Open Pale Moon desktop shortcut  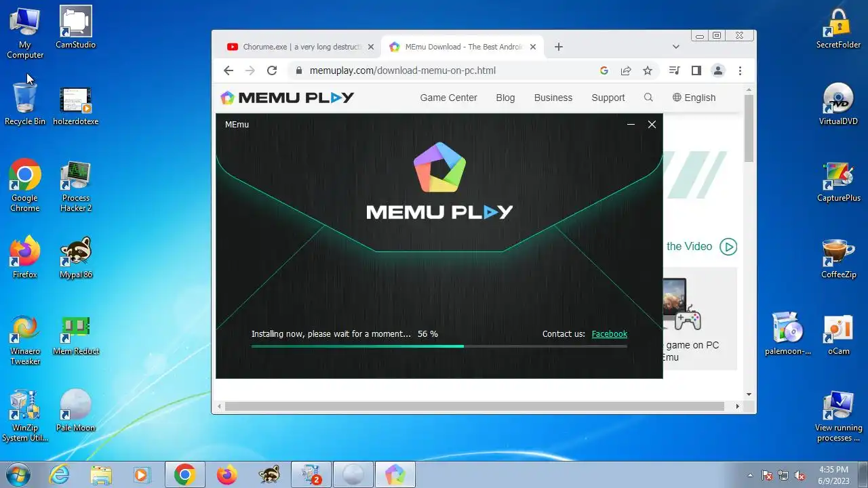(76, 410)
